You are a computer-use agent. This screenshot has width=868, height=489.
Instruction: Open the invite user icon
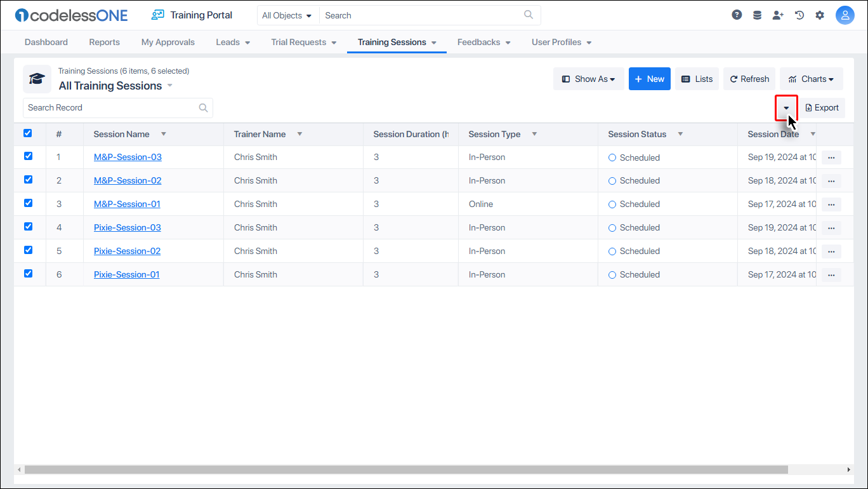pos(778,14)
